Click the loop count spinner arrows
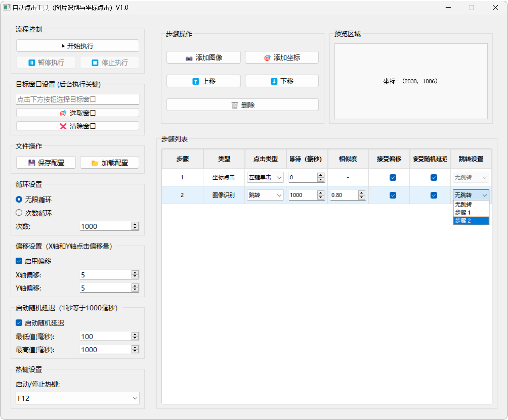Screen dimensions: 508x420 coord(135,227)
